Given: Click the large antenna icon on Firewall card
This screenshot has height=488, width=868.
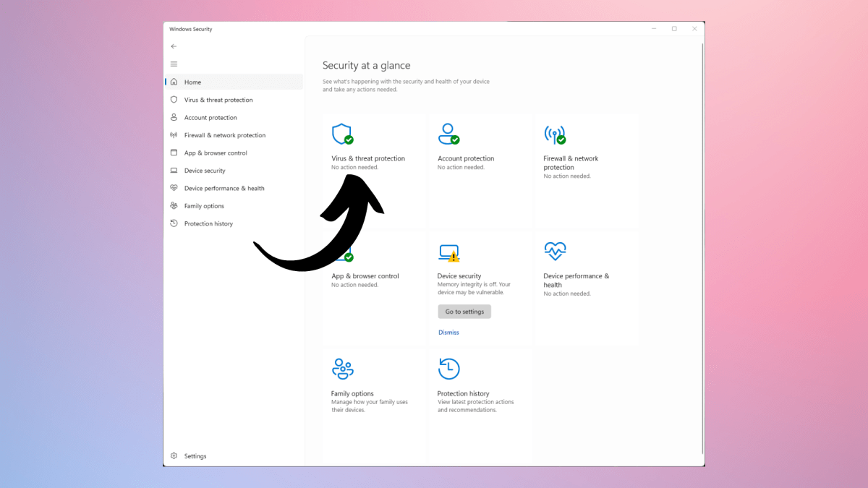Looking at the screenshot, I should coord(555,134).
